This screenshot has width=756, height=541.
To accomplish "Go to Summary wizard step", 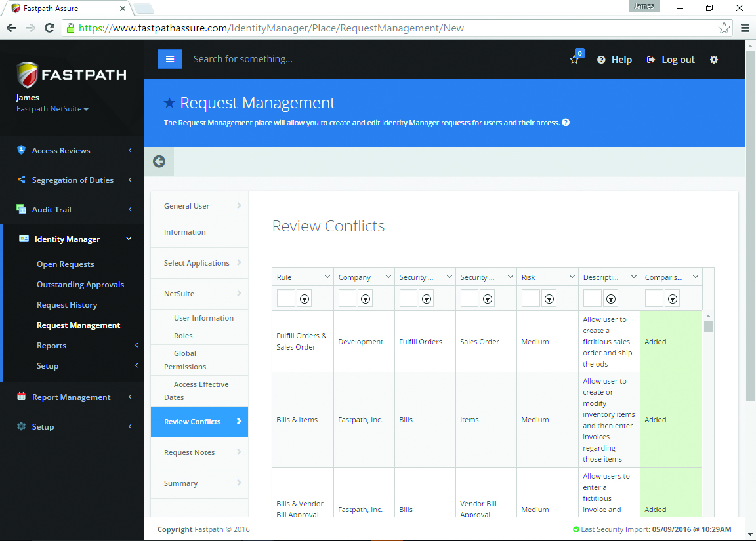I will coord(199,483).
